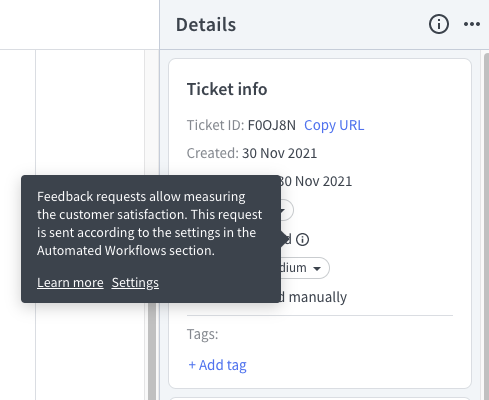489x400 pixels.
Task: Click the tooltip text about feedback requests
Action: (x=149, y=223)
